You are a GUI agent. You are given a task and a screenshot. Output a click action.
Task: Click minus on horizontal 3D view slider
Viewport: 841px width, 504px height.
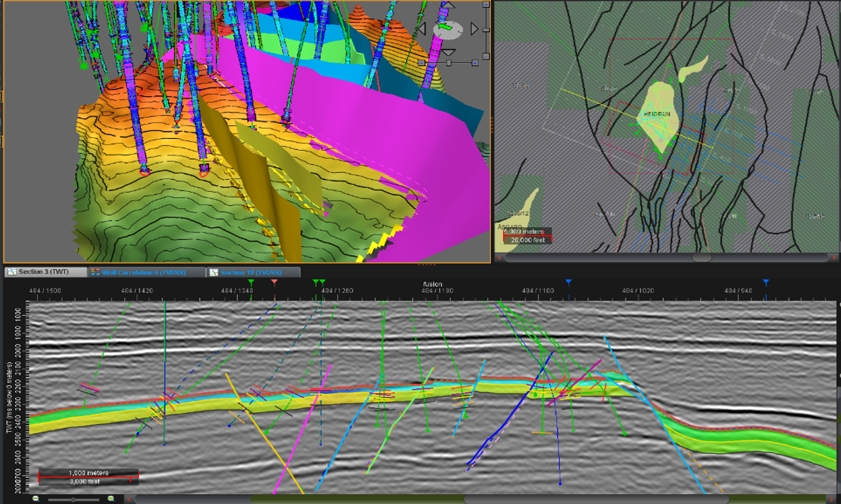[x=422, y=63]
